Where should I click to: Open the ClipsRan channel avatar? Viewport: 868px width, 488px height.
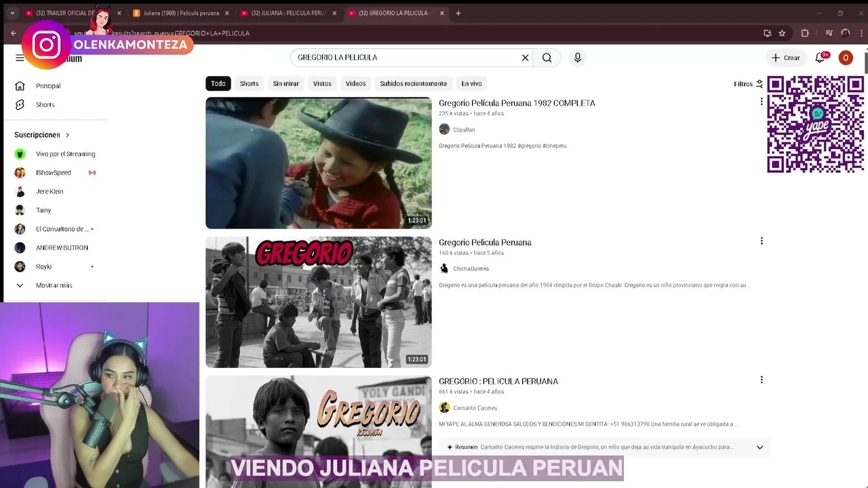(444, 129)
